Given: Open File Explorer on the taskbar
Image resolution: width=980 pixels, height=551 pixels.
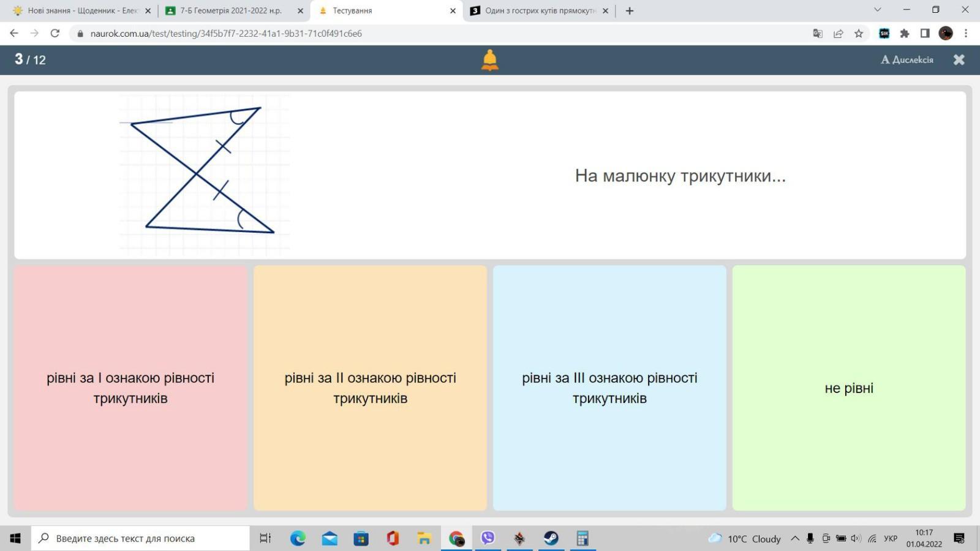Looking at the screenshot, I should [x=424, y=538].
